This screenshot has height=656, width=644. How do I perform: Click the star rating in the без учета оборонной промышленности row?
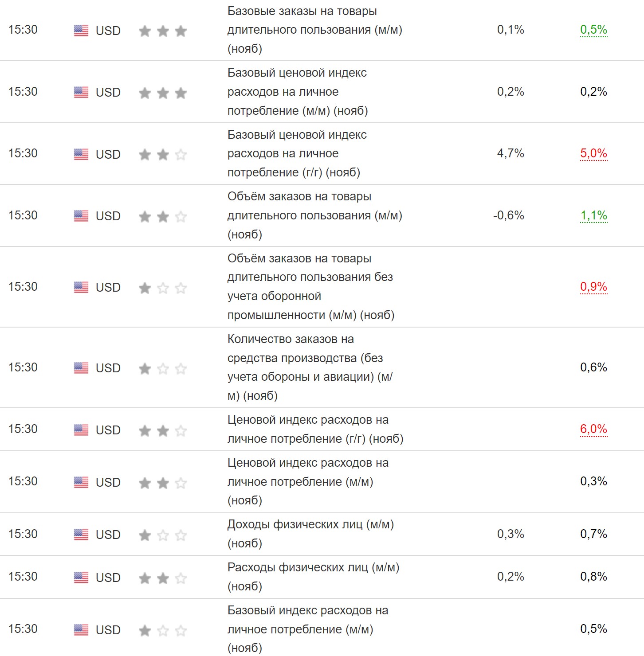(162, 288)
